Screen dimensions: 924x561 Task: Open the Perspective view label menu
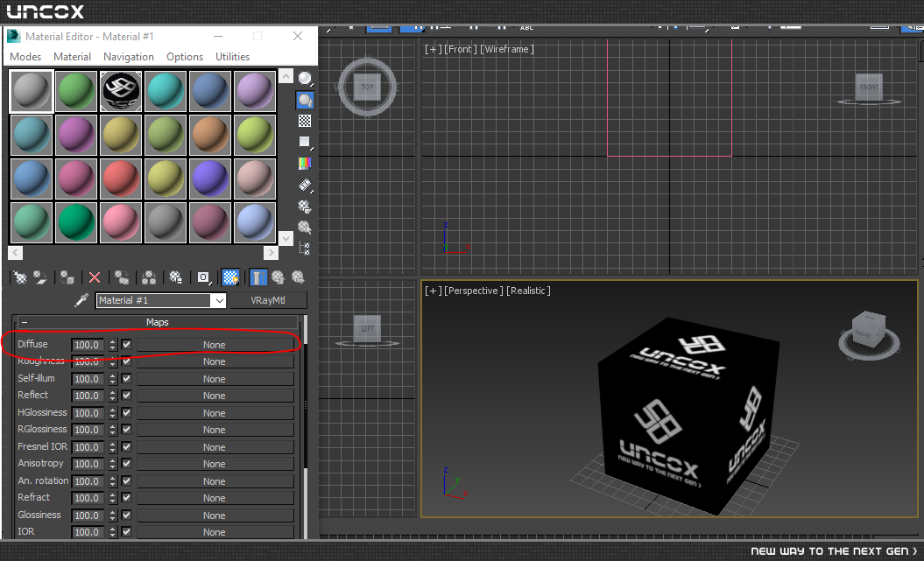tap(474, 291)
